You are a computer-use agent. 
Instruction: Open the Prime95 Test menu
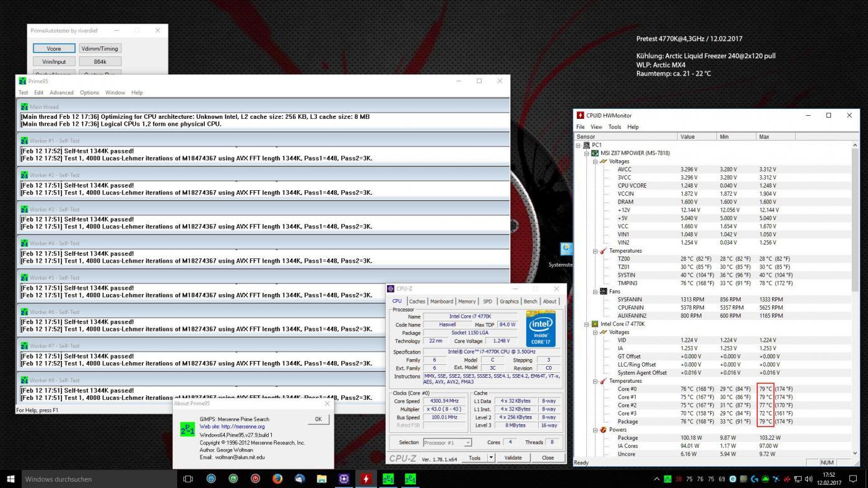pyautogui.click(x=23, y=93)
